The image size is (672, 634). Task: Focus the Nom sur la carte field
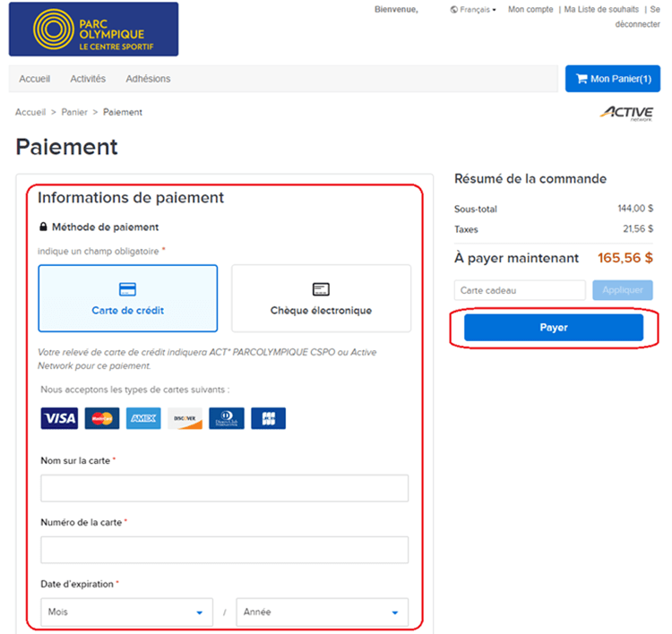pos(224,488)
